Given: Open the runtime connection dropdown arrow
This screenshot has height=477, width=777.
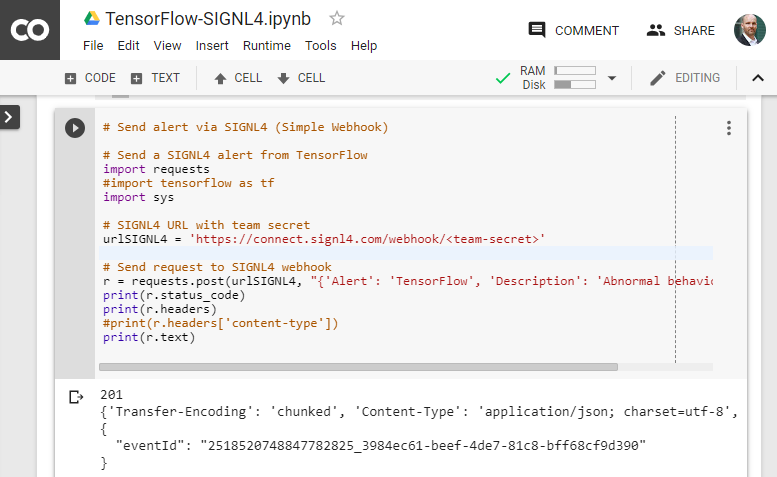Looking at the screenshot, I should [612, 78].
